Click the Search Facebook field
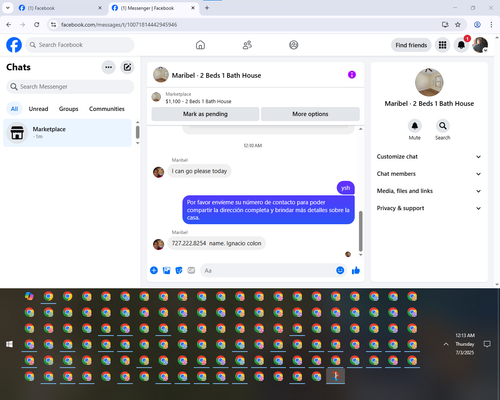Screen dimensions: 500x400 [x=80, y=45]
